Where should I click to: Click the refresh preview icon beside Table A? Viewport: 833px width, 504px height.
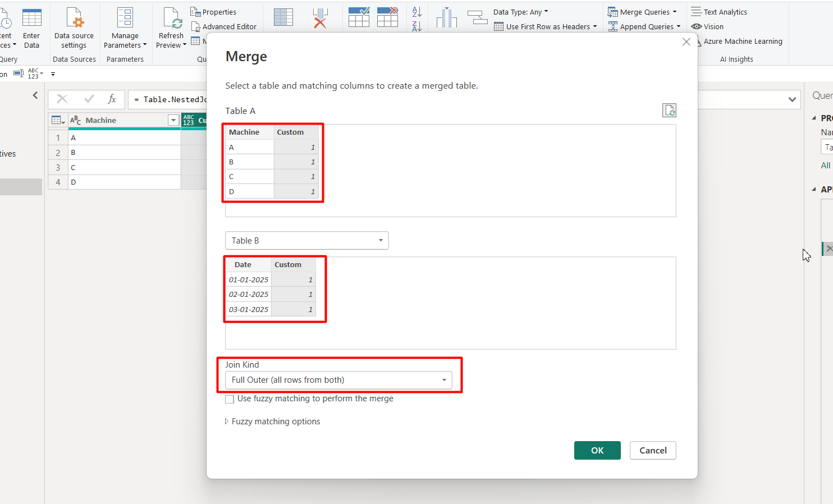tap(669, 110)
